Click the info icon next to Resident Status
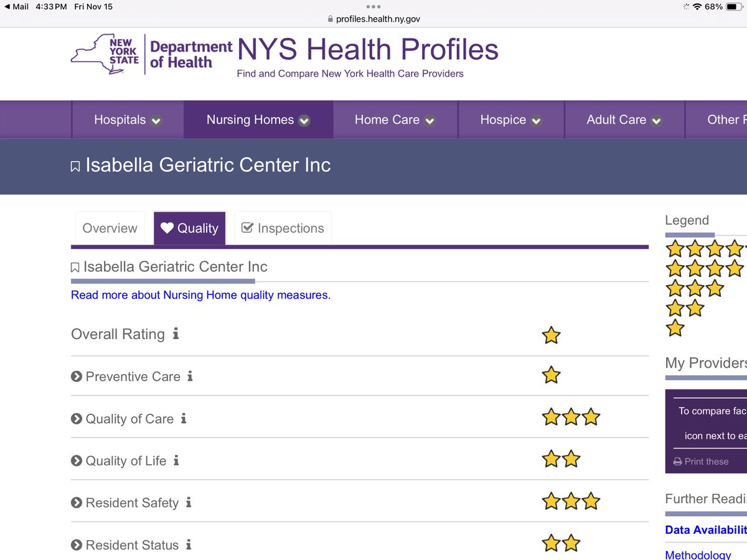747x560 pixels. point(189,544)
